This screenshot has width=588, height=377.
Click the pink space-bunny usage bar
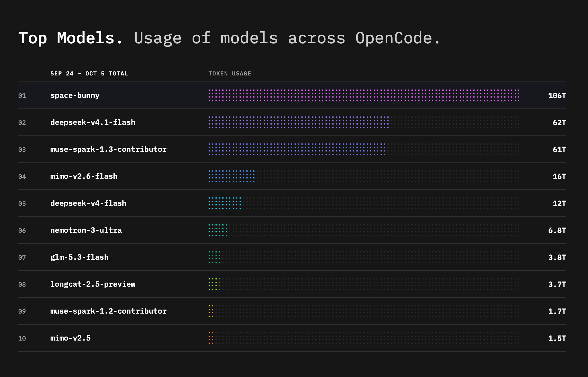(364, 95)
